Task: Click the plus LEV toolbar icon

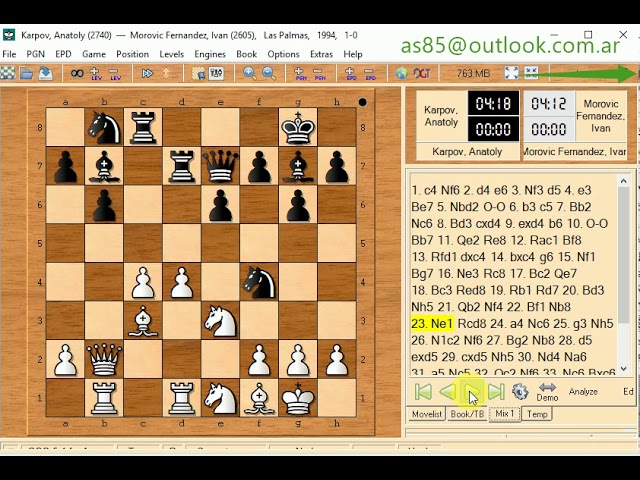Action: point(96,73)
